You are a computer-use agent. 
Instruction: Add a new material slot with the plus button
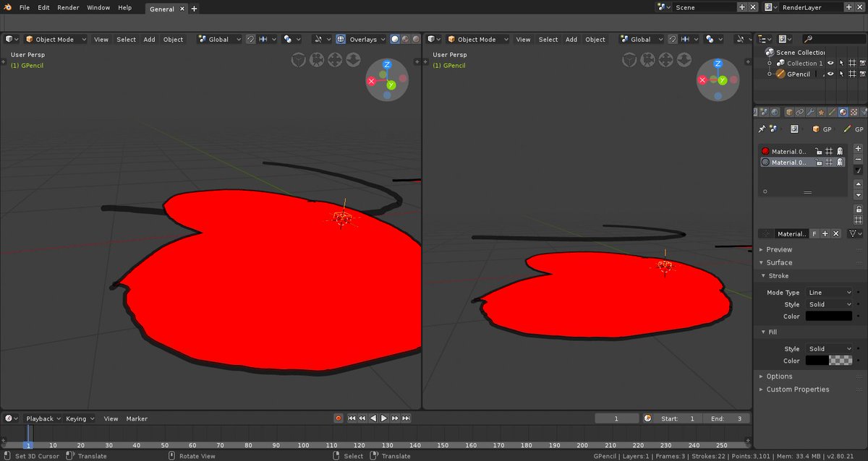858,148
